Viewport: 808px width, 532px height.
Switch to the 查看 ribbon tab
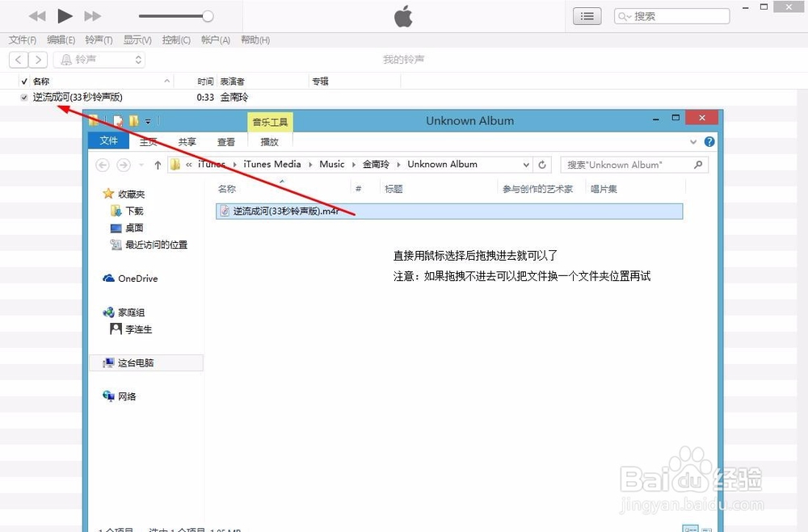226,140
